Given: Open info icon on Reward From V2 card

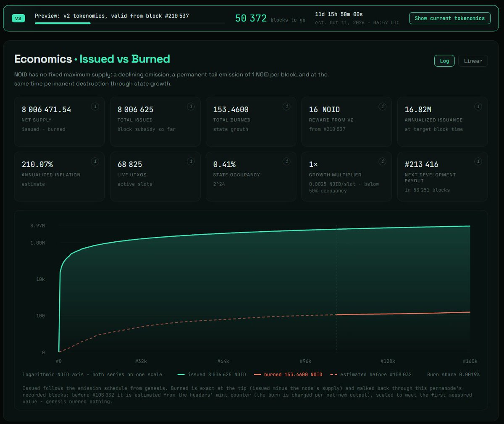Looking at the screenshot, I should coord(382,107).
